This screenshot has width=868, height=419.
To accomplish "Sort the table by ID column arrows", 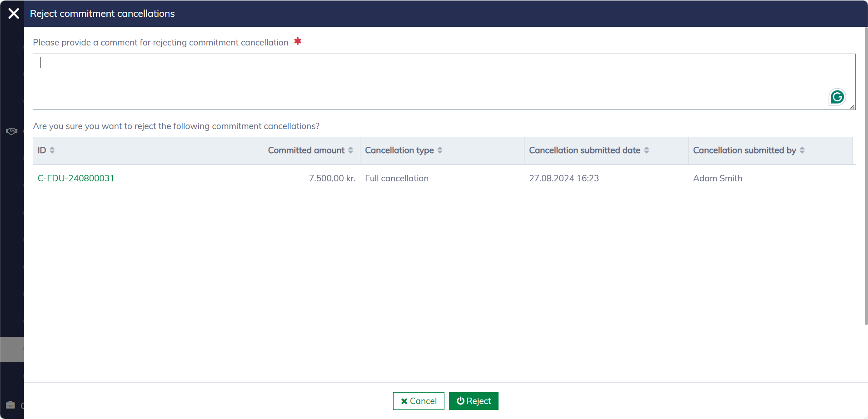I will tap(52, 150).
